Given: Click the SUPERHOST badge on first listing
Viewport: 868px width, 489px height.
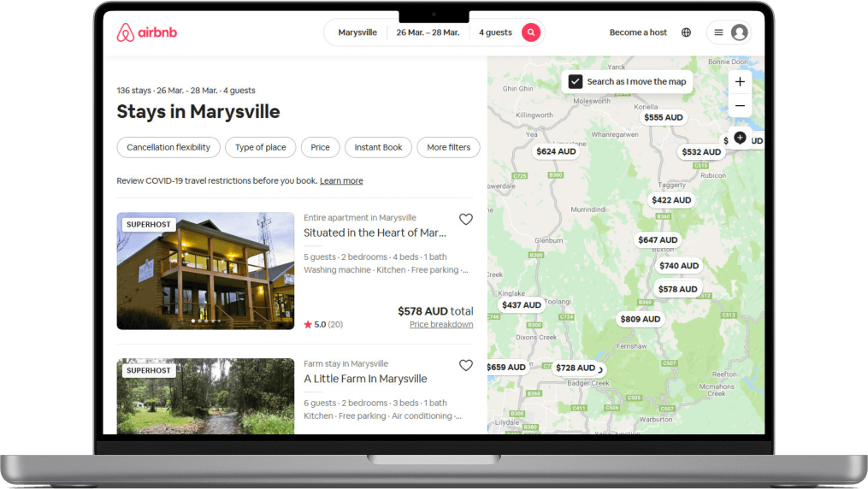Looking at the screenshot, I should click(148, 225).
